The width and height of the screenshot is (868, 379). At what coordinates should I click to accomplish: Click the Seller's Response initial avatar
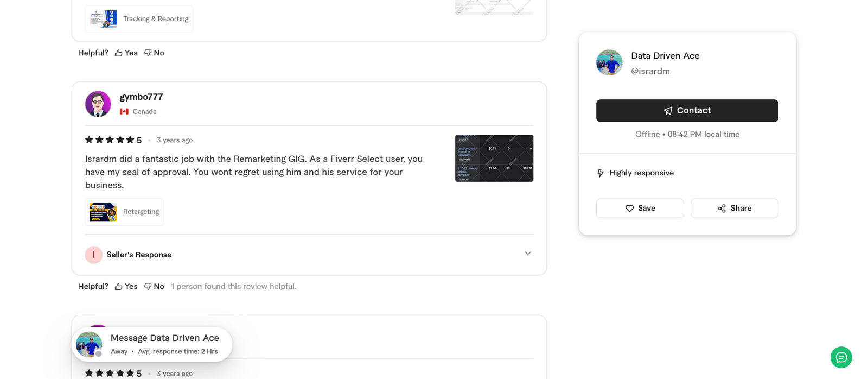[x=93, y=254]
